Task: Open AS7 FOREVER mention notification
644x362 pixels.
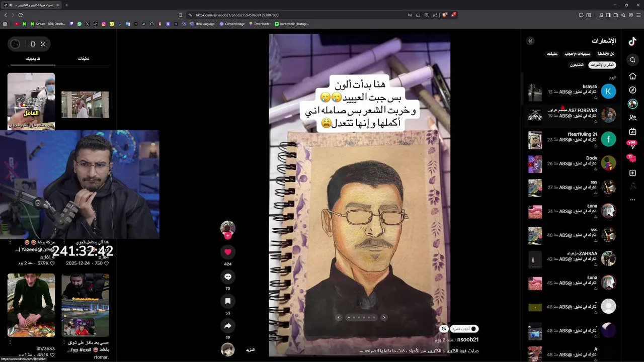Action: [x=572, y=115]
